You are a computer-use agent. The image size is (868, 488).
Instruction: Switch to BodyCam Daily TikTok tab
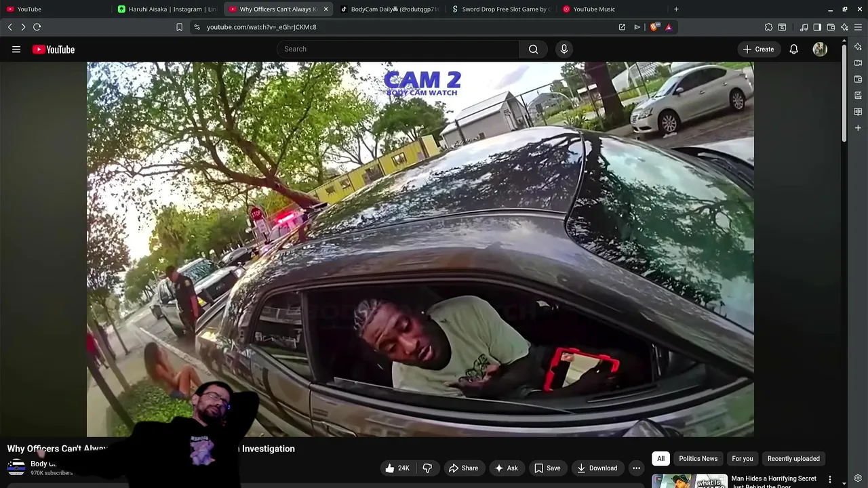coord(390,9)
